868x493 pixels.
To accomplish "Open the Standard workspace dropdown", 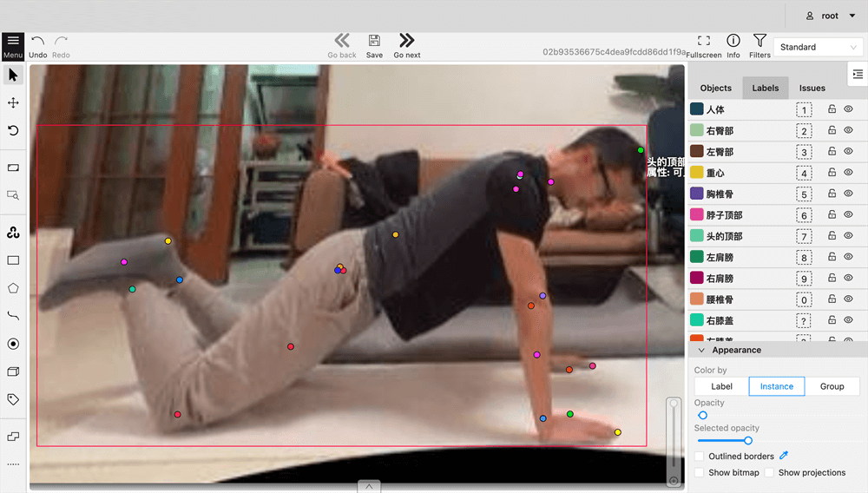I will (x=818, y=47).
